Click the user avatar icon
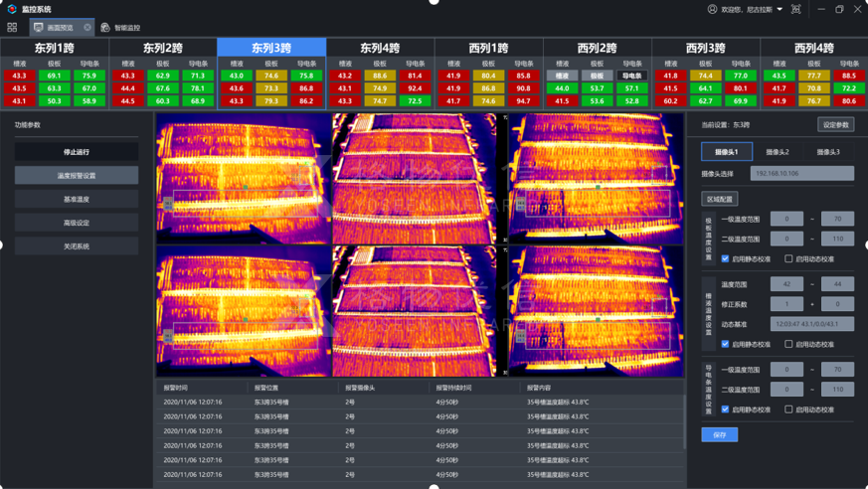The image size is (868, 489). 712,9
